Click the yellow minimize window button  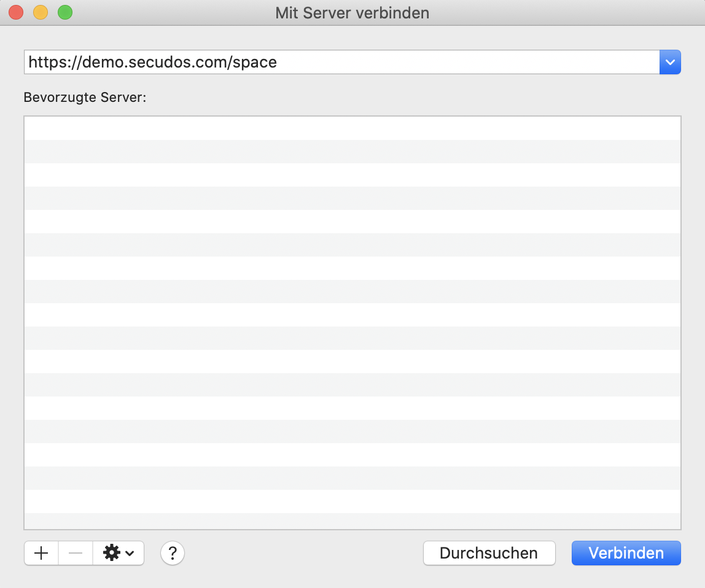(40, 12)
